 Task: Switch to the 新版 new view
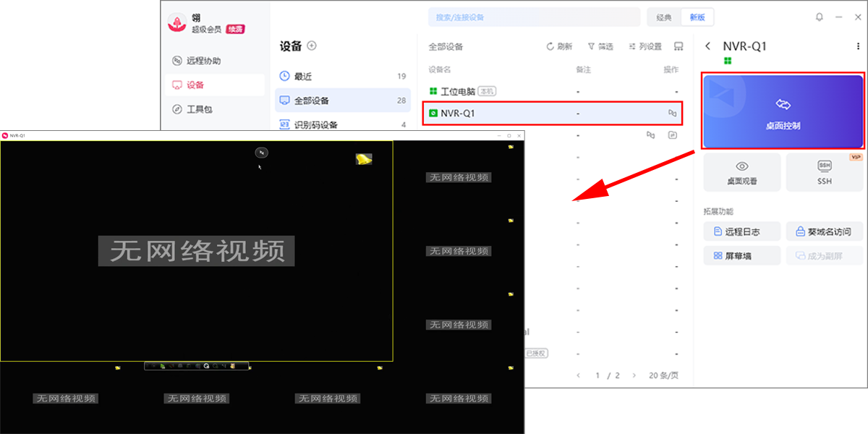697,17
